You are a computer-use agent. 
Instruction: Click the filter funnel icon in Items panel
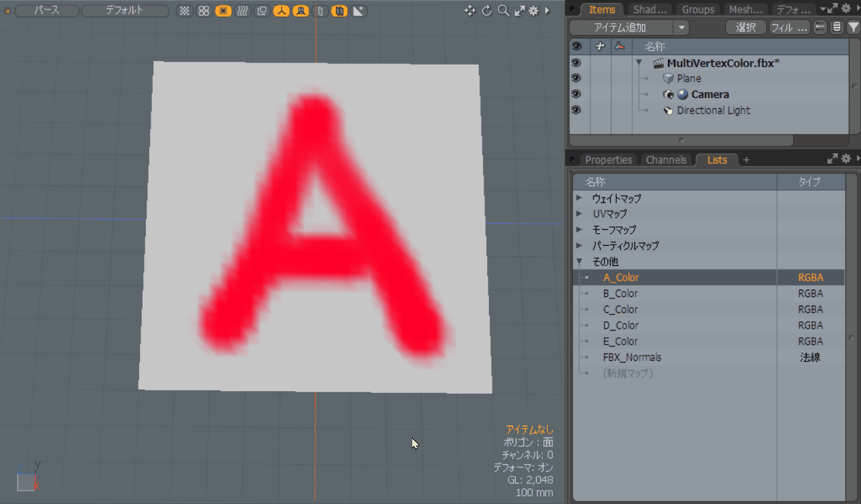(x=853, y=28)
